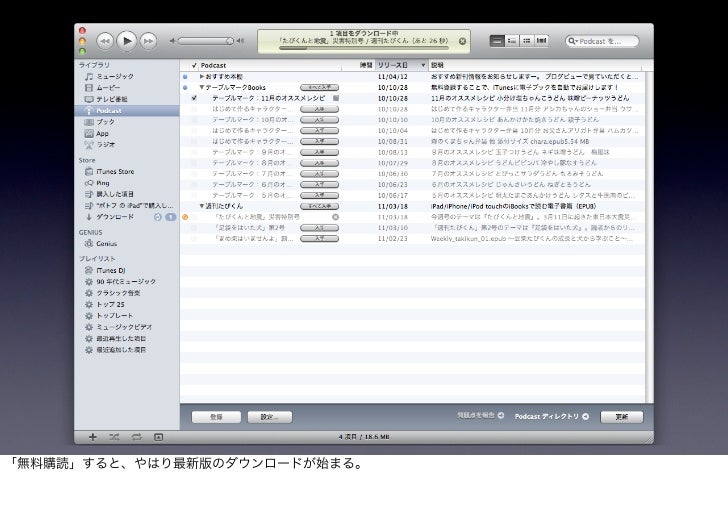
Task: Open ラジオ in the sidebar
Action: (99, 145)
